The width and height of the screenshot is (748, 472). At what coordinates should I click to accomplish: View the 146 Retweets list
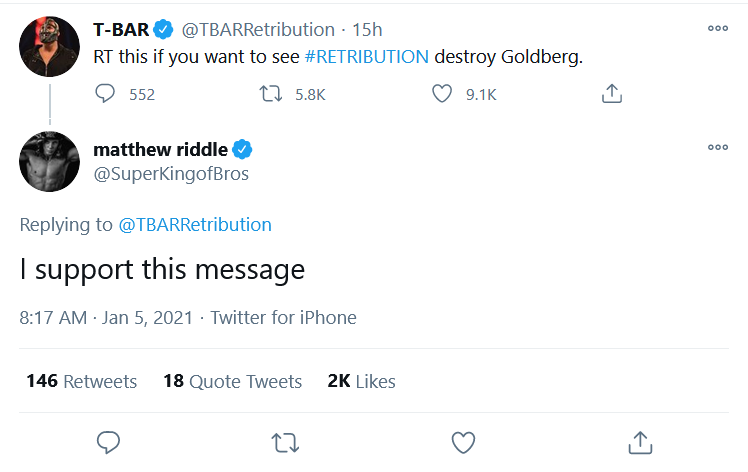point(81,381)
